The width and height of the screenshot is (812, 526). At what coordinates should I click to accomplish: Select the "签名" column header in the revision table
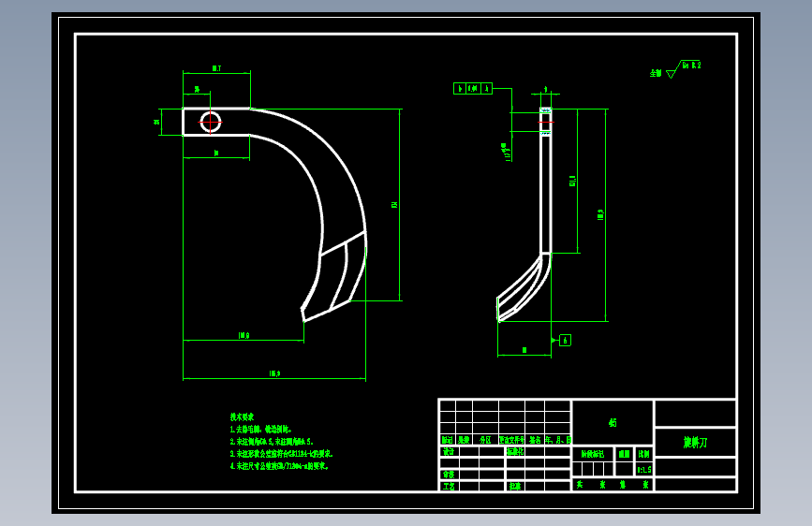[x=535, y=440]
